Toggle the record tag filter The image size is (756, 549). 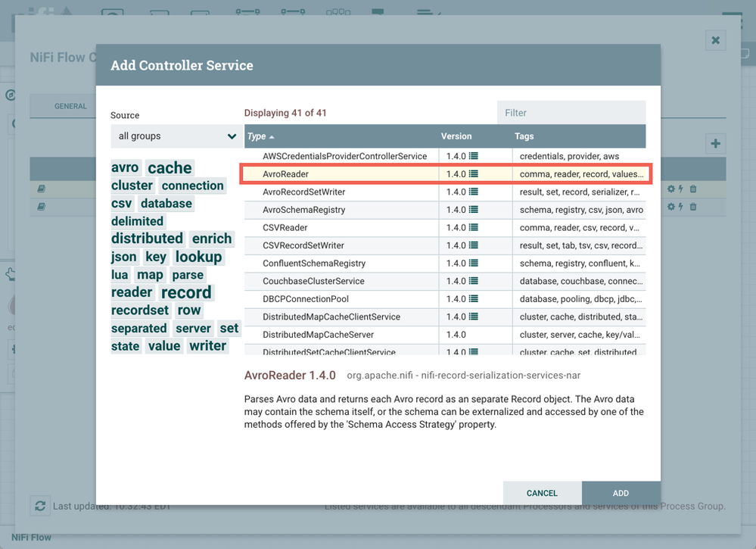186,292
